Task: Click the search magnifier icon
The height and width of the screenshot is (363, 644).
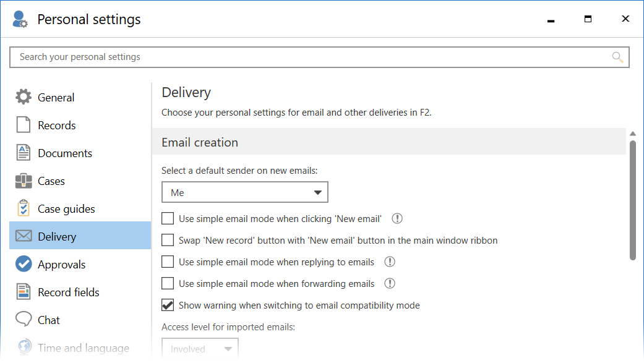Action: pyautogui.click(x=617, y=57)
